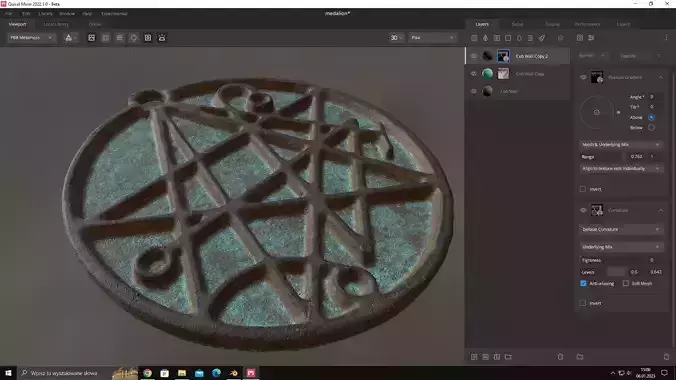Click the third icon in bottom layer bar

pyautogui.click(x=497, y=357)
